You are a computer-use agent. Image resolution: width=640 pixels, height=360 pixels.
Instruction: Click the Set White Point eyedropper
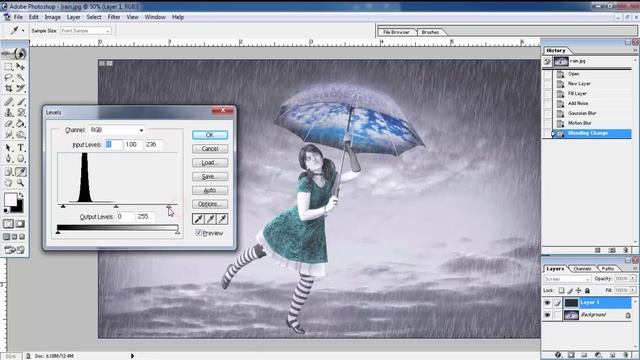222,219
